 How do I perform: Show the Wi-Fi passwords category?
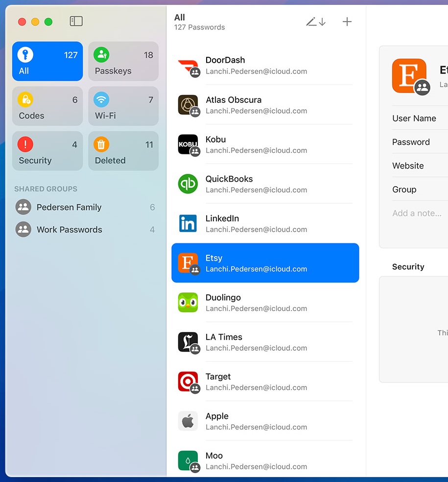(x=123, y=106)
